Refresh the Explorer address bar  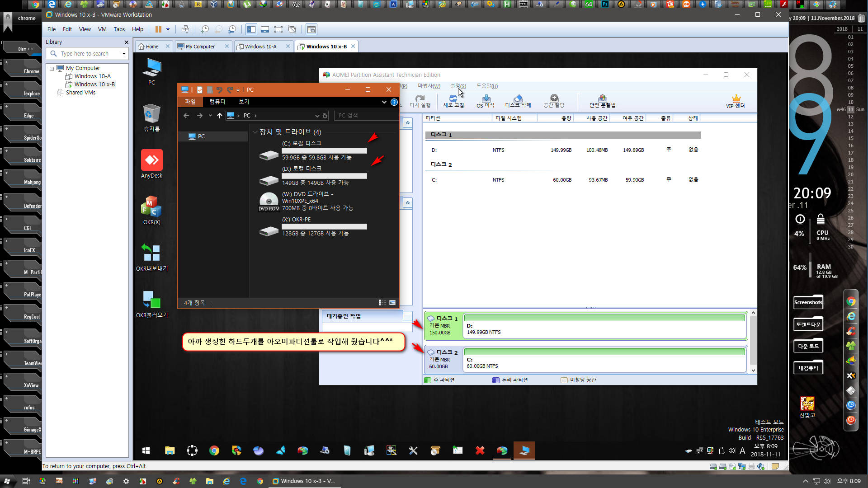pyautogui.click(x=325, y=116)
